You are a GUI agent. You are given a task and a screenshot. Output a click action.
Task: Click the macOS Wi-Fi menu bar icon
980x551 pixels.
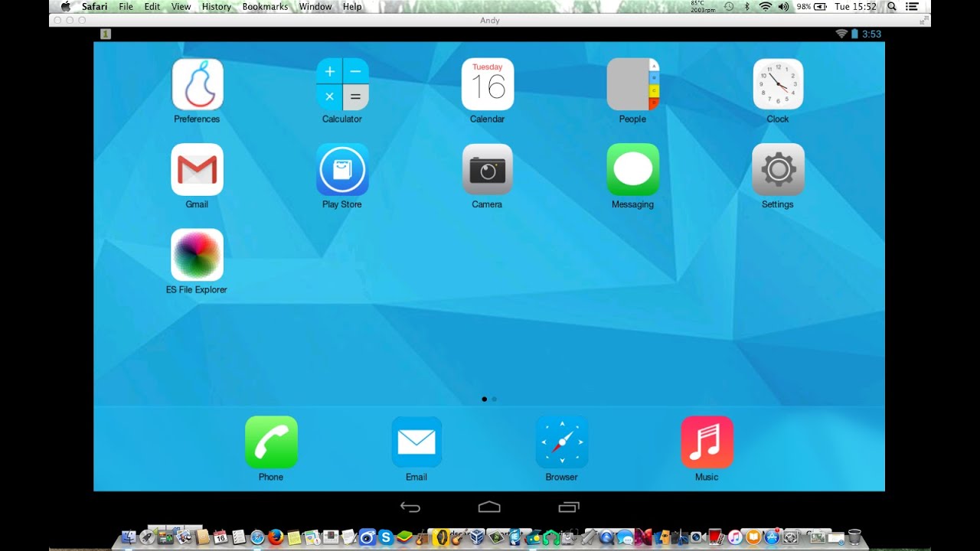(765, 7)
